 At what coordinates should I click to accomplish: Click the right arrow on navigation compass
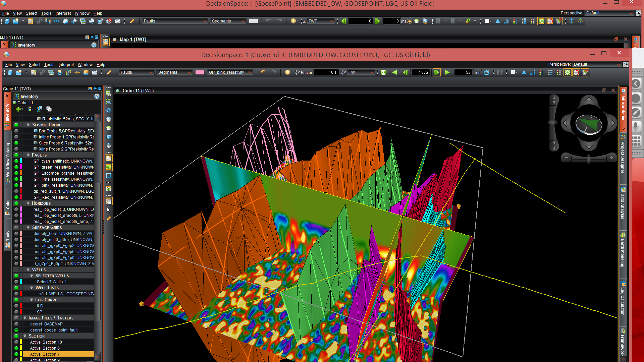pyautogui.click(x=613, y=123)
